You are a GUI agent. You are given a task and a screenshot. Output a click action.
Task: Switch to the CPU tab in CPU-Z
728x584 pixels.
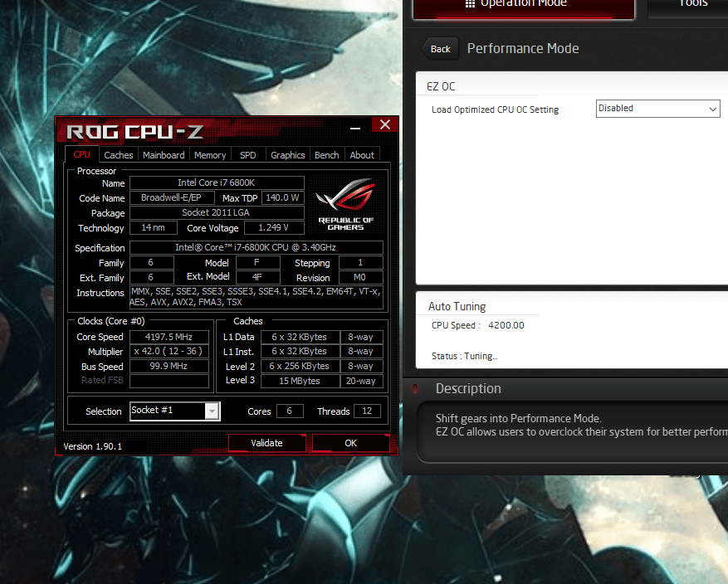(81, 154)
